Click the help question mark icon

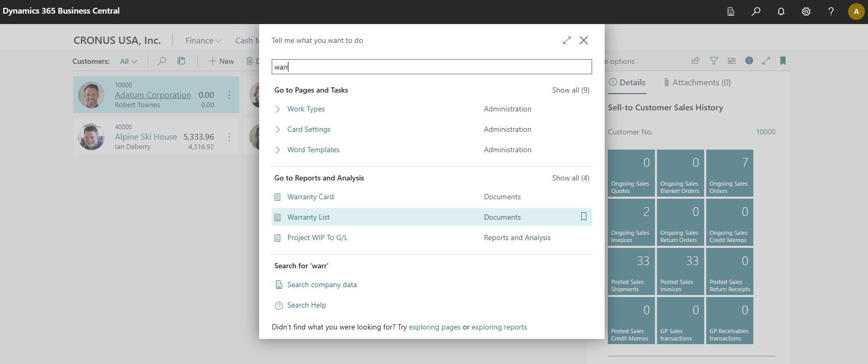pyautogui.click(x=831, y=12)
